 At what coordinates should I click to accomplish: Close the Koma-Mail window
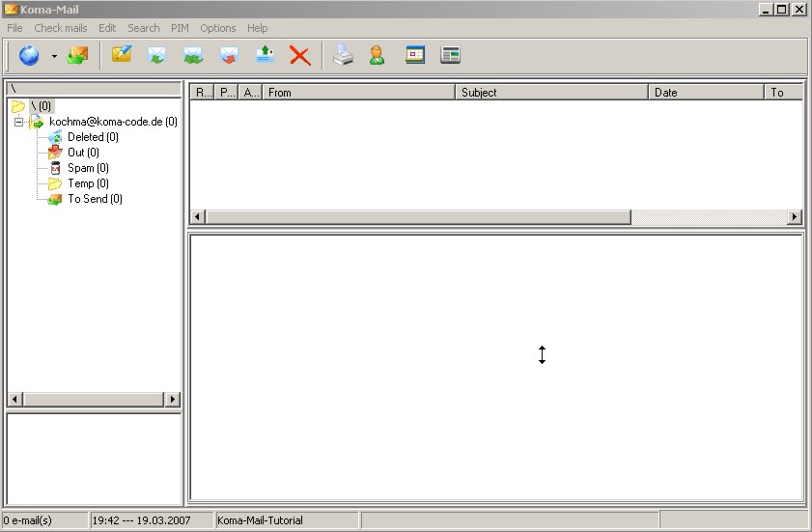pos(799,10)
